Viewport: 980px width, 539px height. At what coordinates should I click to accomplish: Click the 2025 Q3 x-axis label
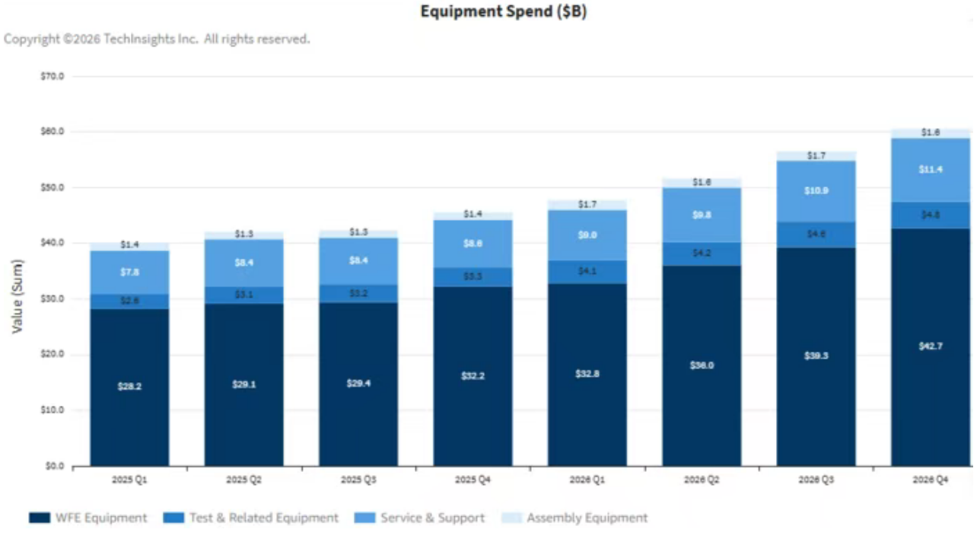click(358, 480)
